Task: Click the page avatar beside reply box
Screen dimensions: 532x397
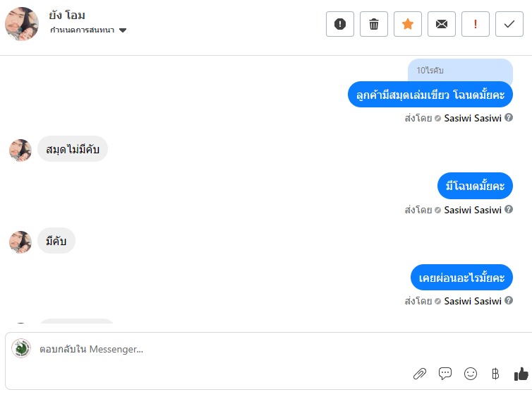Action: click(21, 348)
